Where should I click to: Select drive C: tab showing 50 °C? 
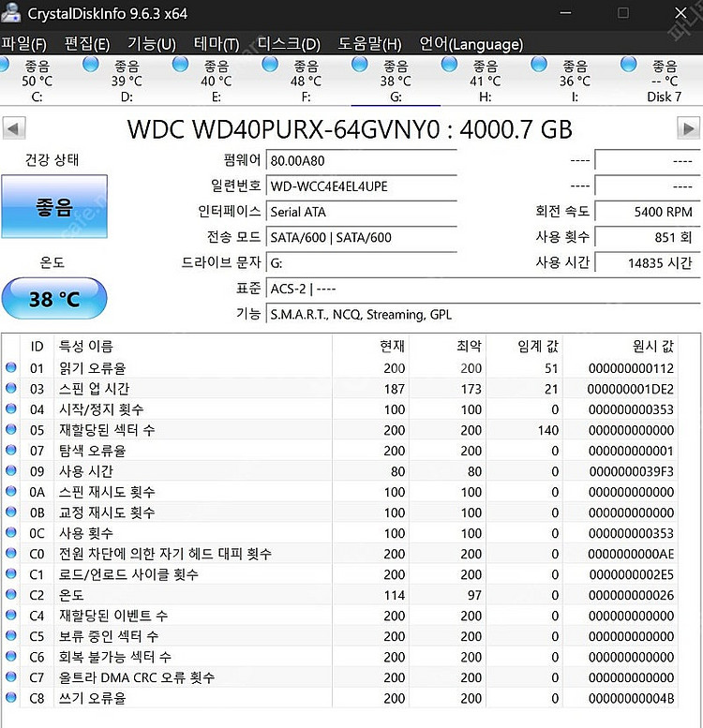point(37,81)
